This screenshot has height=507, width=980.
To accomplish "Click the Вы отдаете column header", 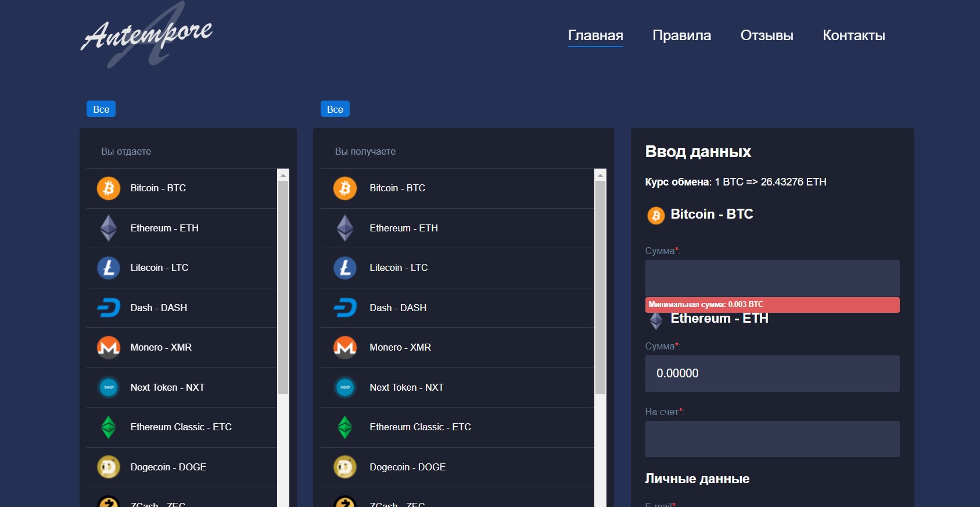I will click(126, 152).
